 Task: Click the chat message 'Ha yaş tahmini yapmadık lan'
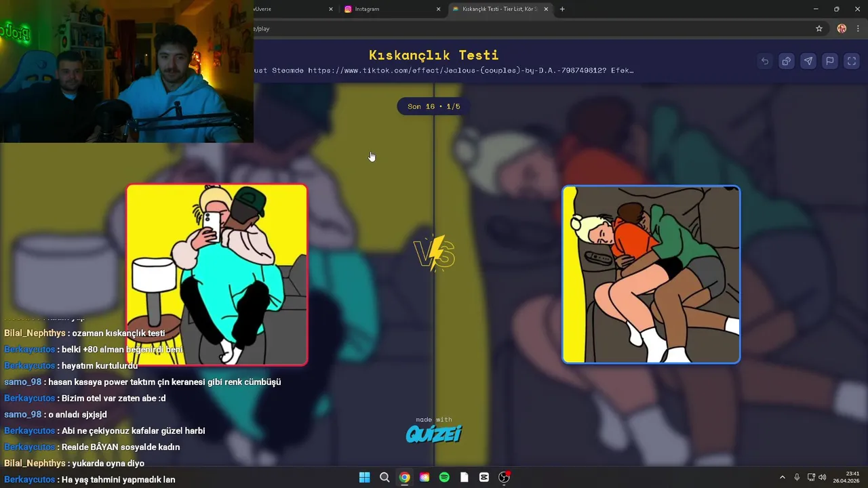coord(118,480)
